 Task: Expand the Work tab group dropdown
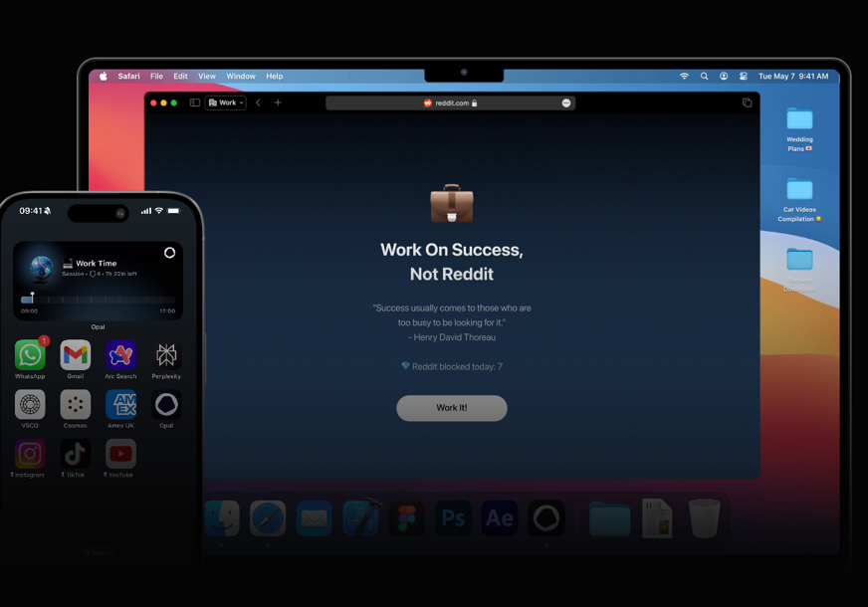click(226, 102)
